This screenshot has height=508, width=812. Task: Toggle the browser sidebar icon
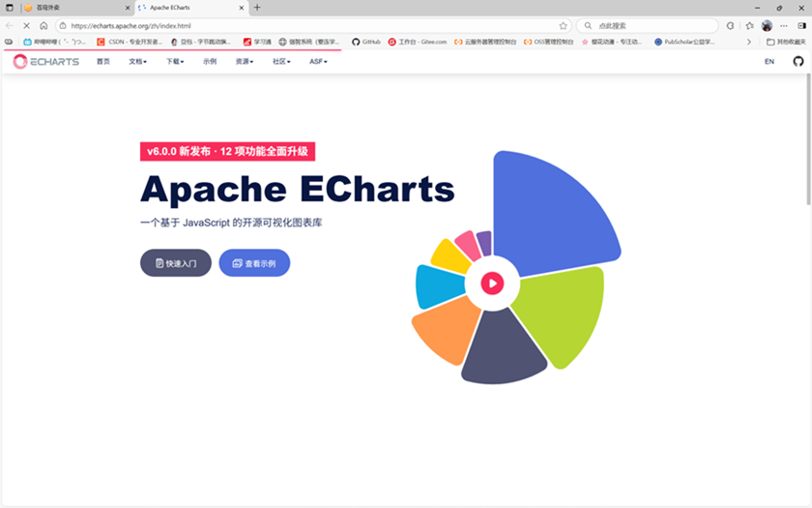point(801,25)
